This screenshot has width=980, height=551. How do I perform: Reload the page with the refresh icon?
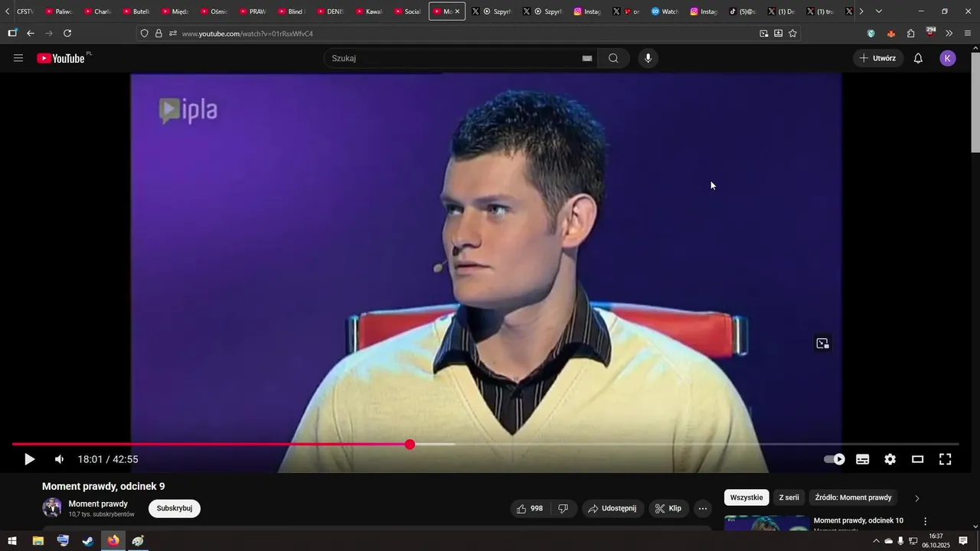(x=67, y=33)
